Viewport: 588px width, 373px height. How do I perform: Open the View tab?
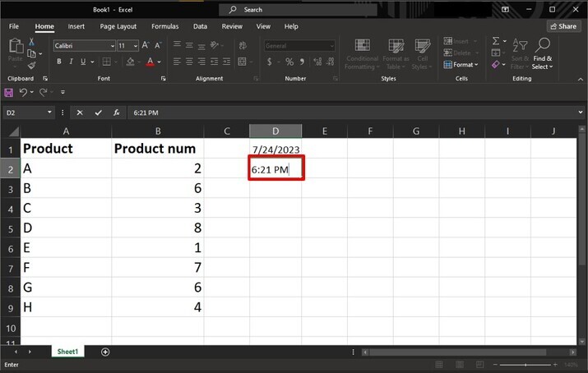263,26
